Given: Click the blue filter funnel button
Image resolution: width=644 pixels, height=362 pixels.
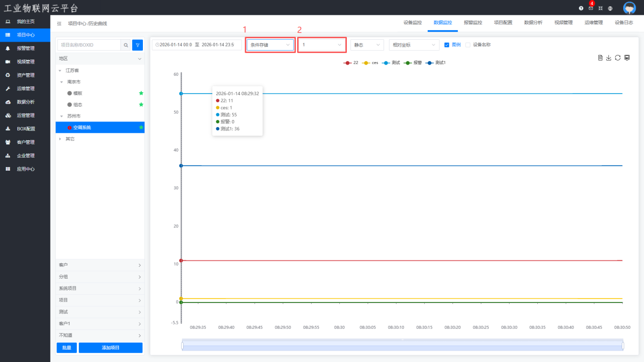Looking at the screenshot, I should 137,45.
